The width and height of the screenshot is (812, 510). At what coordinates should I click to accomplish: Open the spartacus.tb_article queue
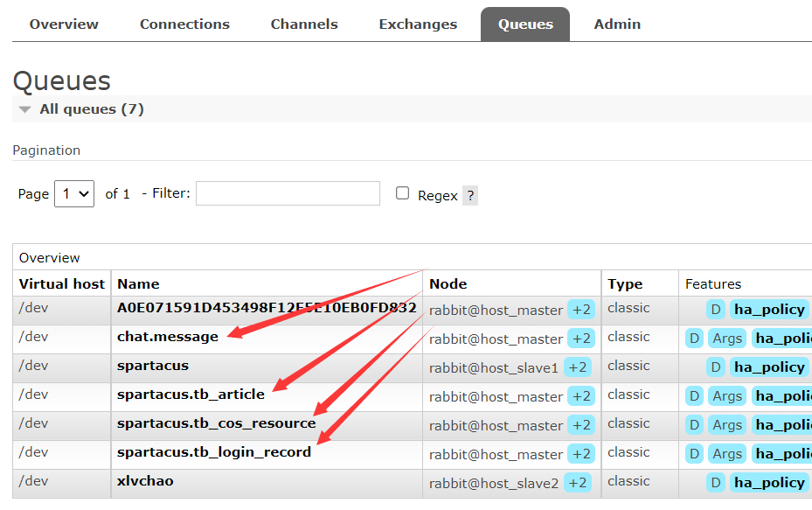click(191, 395)
